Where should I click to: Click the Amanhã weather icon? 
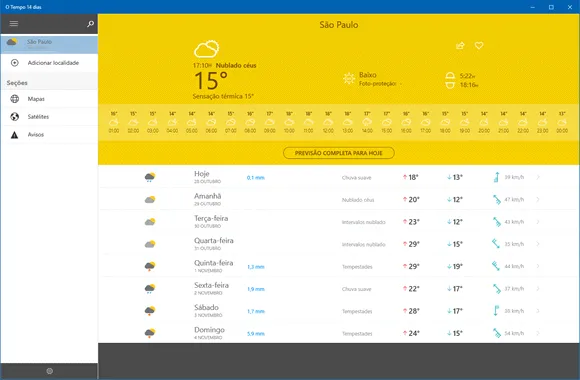click(x=150, y=199)
